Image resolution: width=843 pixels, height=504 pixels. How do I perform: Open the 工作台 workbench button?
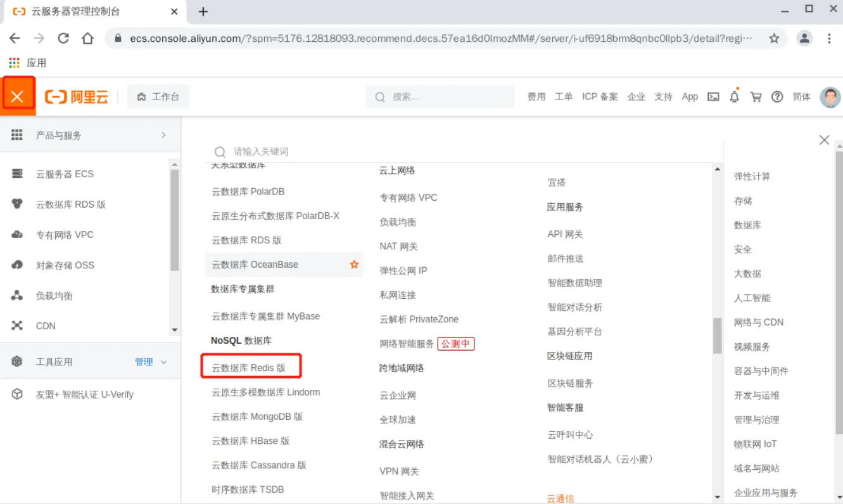158,97
